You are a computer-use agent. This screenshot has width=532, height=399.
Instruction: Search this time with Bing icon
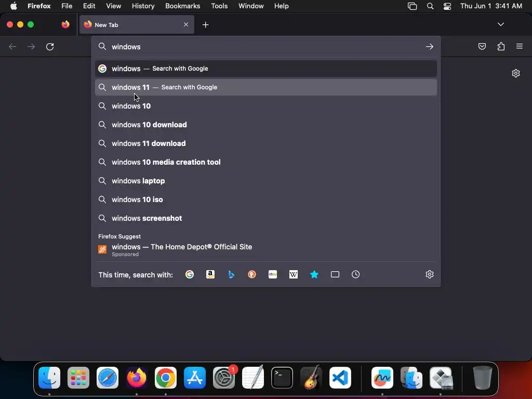coord(231,274)
